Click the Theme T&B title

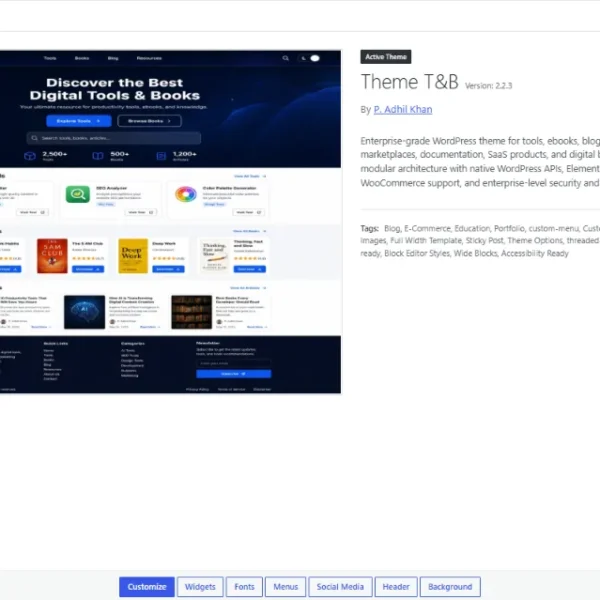pos(409,82)
